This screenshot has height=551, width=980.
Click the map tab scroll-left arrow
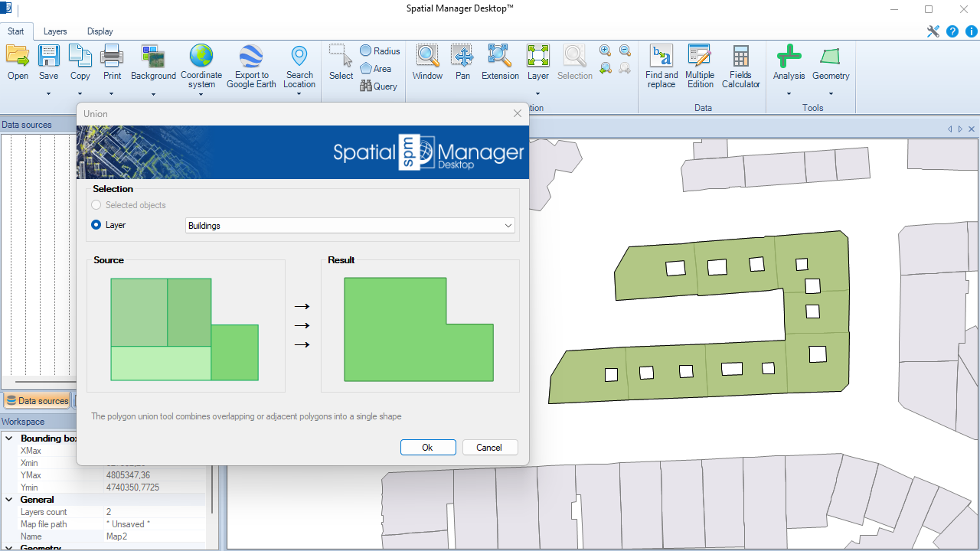(950, 129)
